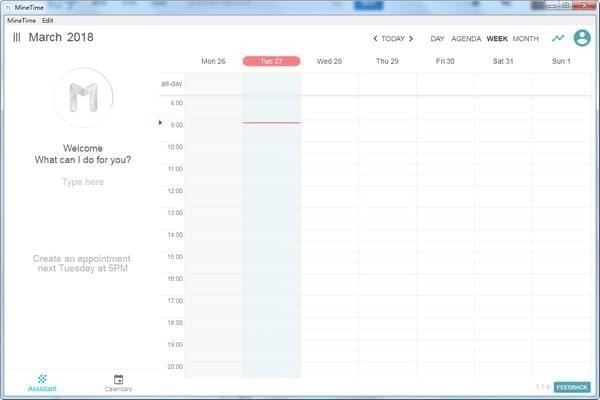Open the user account profile icon
The width and height of the screenshot is (600, 400).
coord(582,38)
